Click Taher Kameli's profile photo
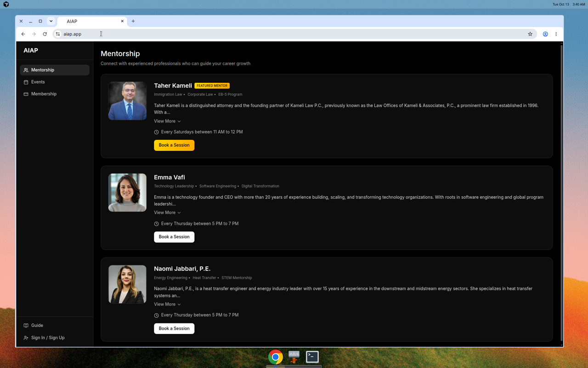The width and height of the screenshot is (588, 368). [127, 101]
